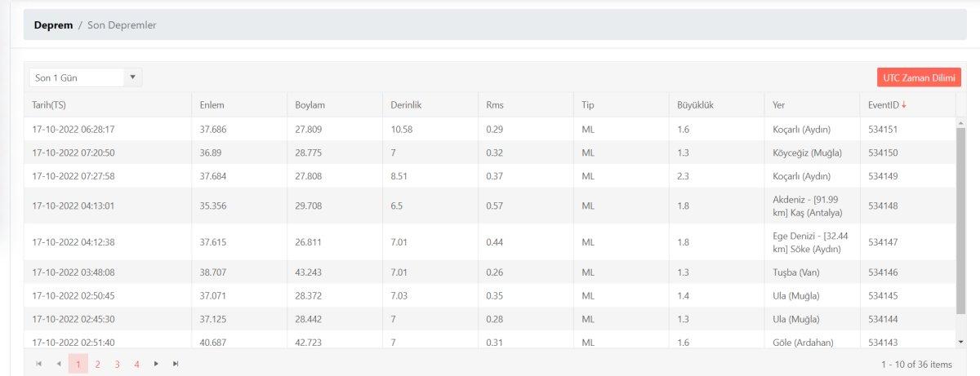Click UTC Zaman Dilimi button
This screenshot has width=980, height=376.
tap(919, 77)
